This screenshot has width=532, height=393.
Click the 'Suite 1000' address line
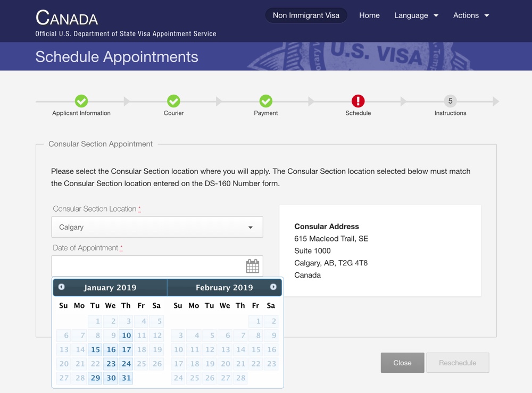point(312,251)
